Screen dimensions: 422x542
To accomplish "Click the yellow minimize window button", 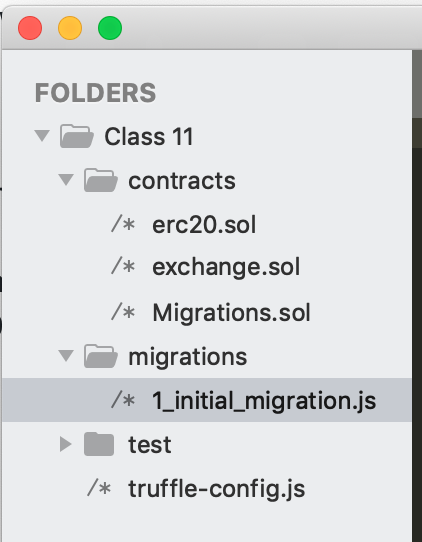I will [70, 28].
